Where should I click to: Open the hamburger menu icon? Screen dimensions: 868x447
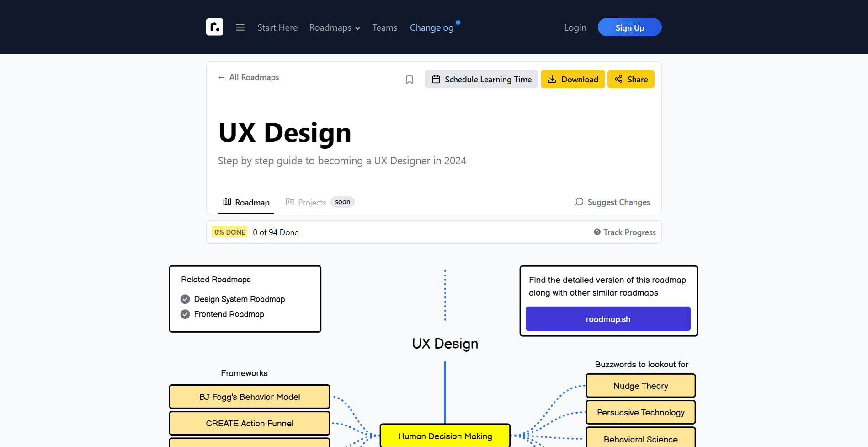click(240, 27)
